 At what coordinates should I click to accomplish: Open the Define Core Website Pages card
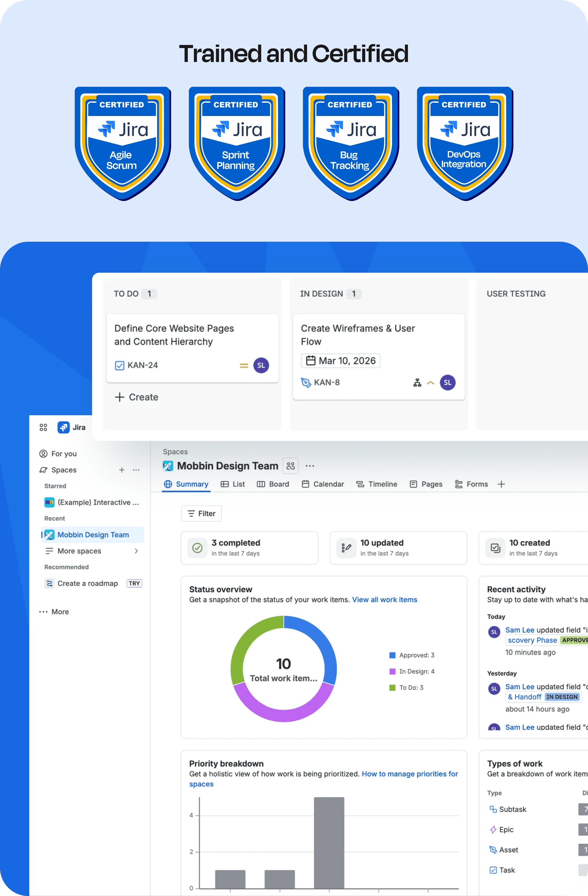click(x=192, y=348)
